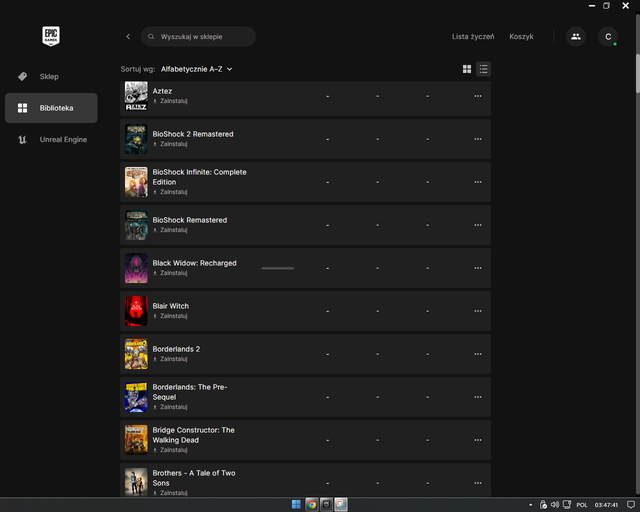This screenshot has height=512, width=640.
Task: Open more options for BioShock Infinite
Action: 478,182
